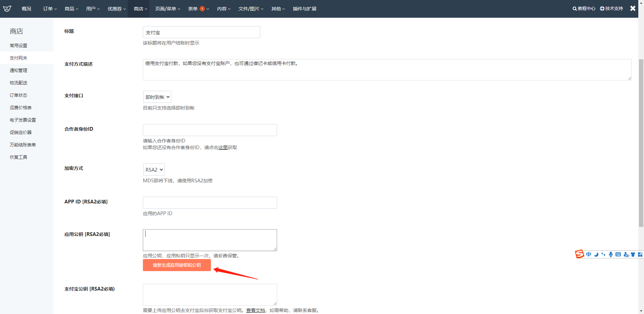Click the 应用公钥 textarea
This screenshot has width=644, height=314.
click(x=210, y=240)
